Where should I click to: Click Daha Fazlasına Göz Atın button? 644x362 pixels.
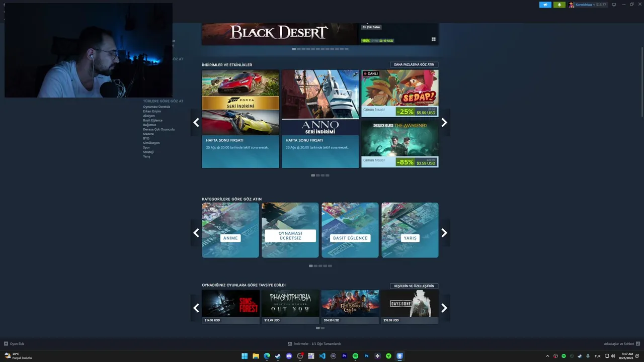[x=414, y=64]
